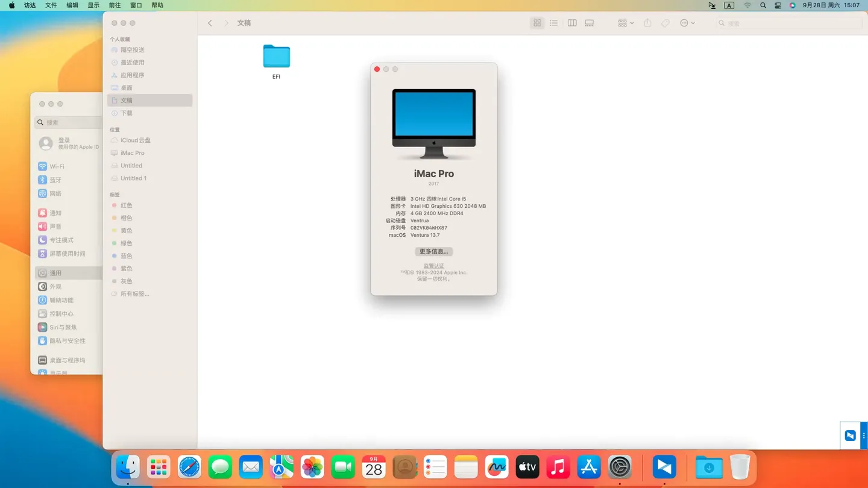The image size is (868, 488).
Task: Go back in Finder
Action: tap(210, 23)
